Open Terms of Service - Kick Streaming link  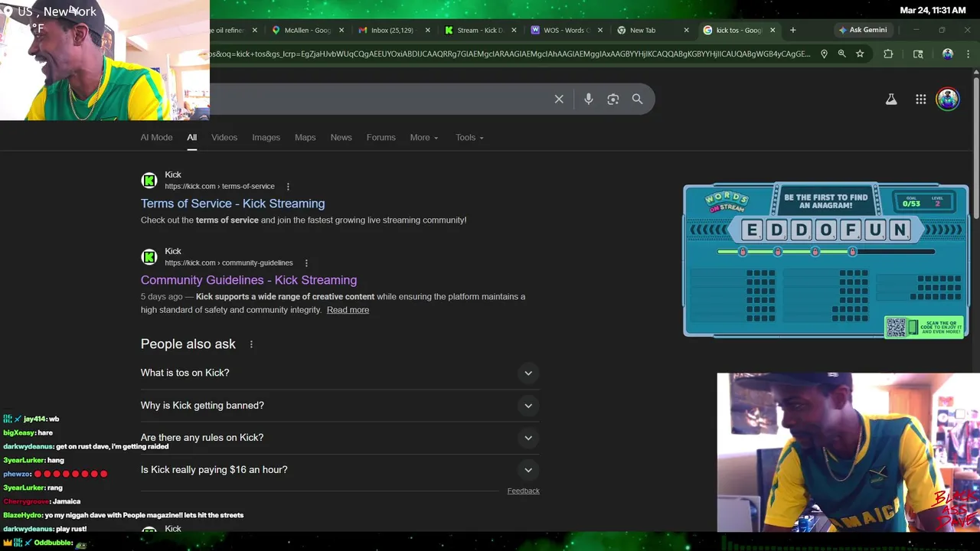pos(233,204)
